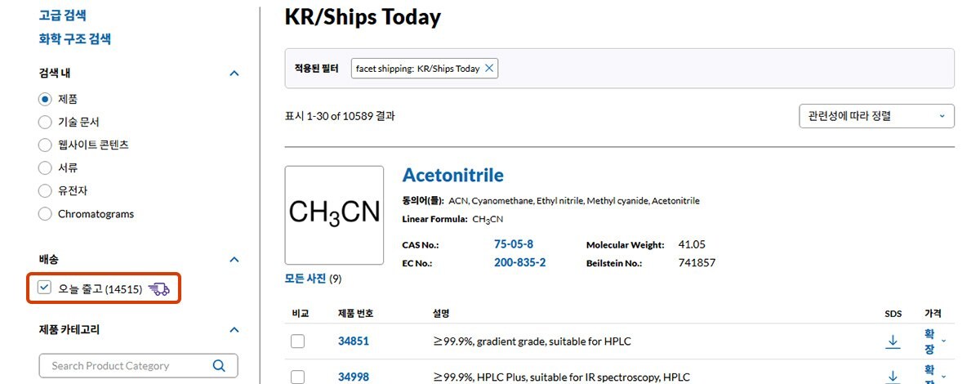The width and height of the screenshot is (980, 384).
Task: Collapse the 제품 카테고리 section
Action: pos(234,329)
